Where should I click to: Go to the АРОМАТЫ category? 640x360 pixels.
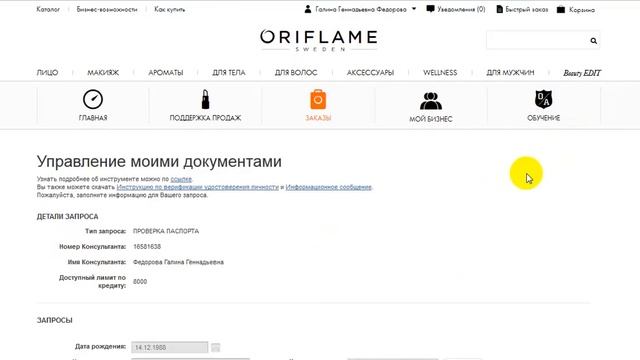[166, 73]
